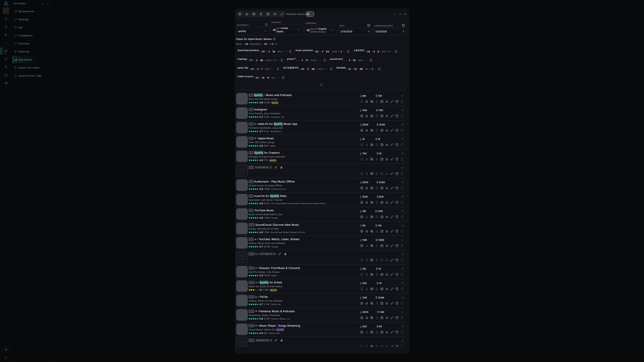Toggle the bookmark on the bandlab keyword
The height and width of the screenshot is (362, 644).
click(x=379, y=69)
